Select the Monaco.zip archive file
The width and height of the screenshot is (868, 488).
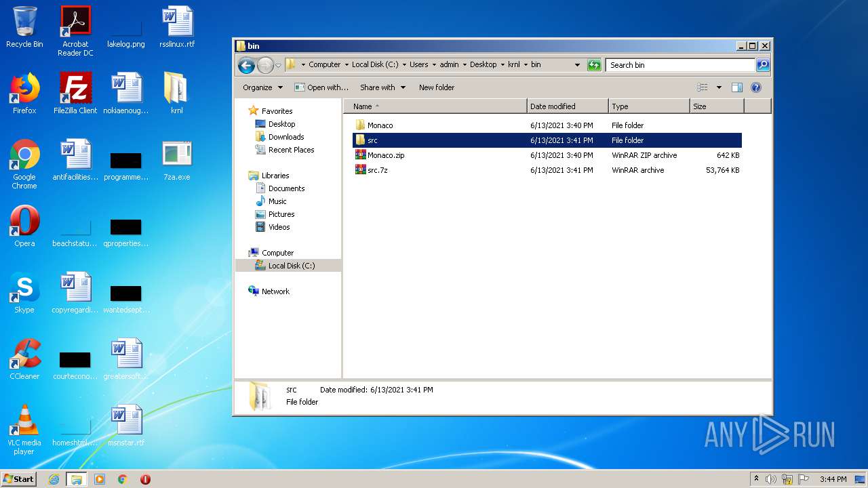(385, 155)
